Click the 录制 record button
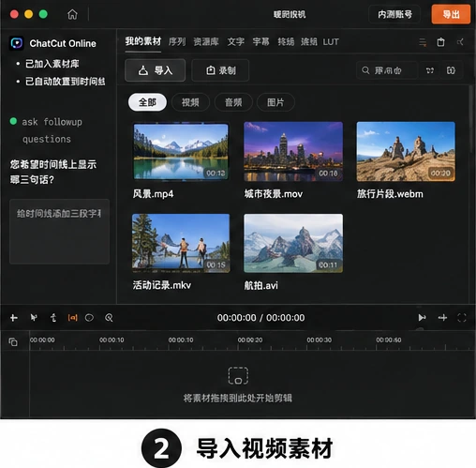The image size is (476, 468). pyautogui.click(x=220, y=70)
